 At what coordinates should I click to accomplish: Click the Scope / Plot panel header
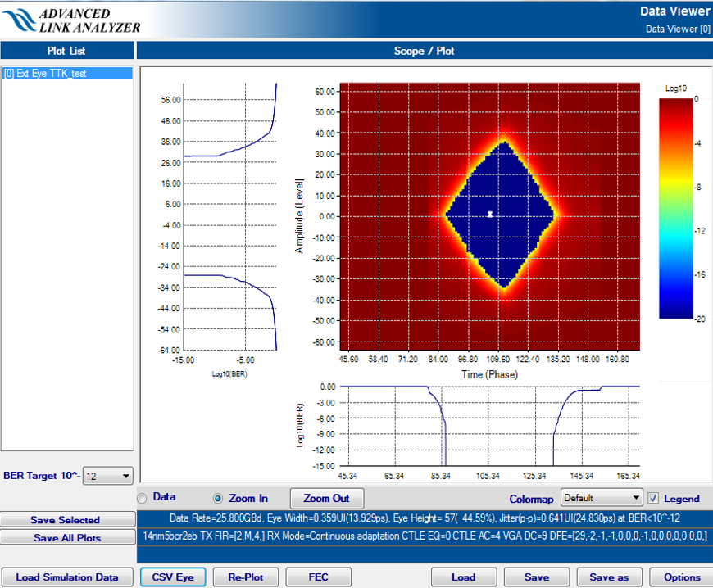point(422,51)
